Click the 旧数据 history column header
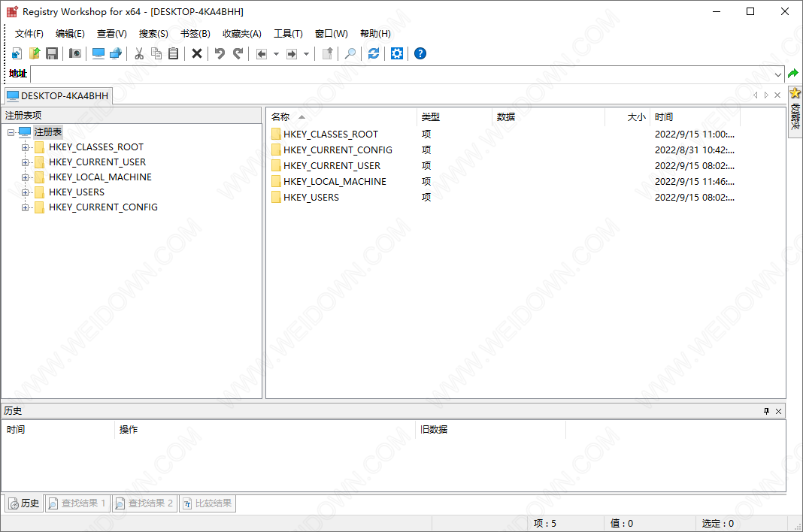This screenshot has height=532, width=803. point(491,430)
